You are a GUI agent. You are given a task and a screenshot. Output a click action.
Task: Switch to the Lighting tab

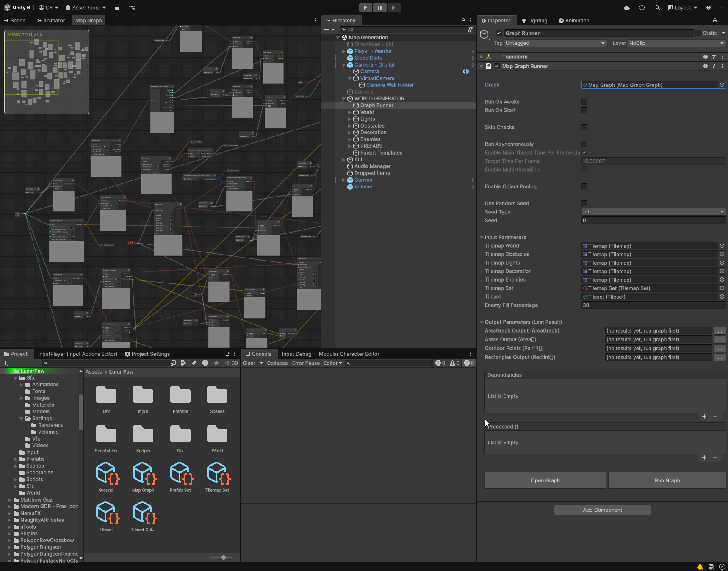click(534, 21)
